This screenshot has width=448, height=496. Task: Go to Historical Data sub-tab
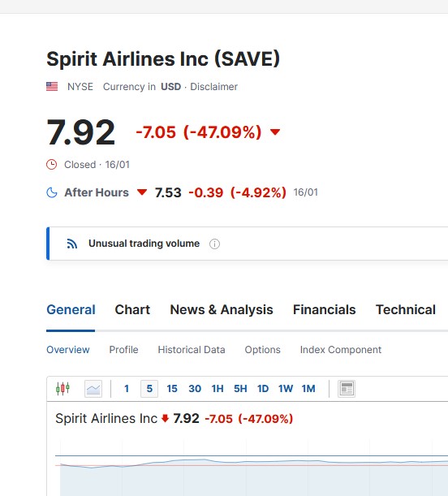click(192, 350)
